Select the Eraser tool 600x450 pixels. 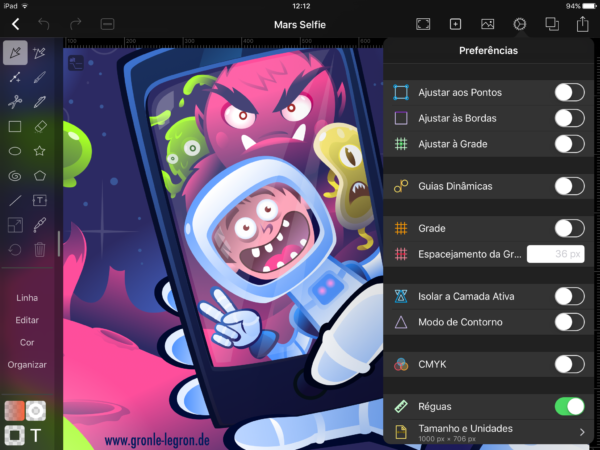[x=40, y=127]
